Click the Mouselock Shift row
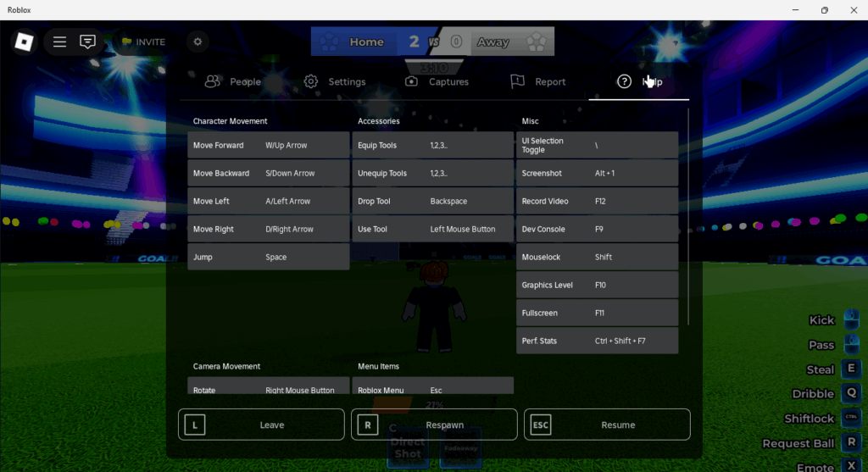 [x=598, y=257]
